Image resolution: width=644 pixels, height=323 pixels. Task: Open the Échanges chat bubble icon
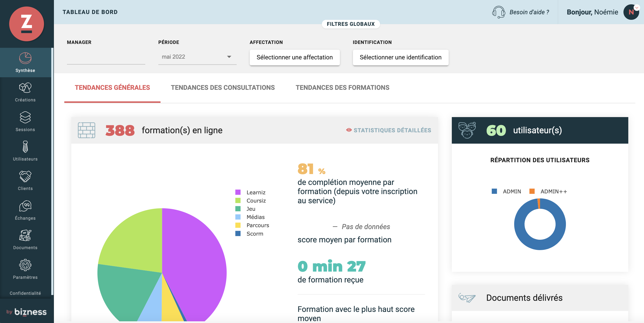pos(25,206)
